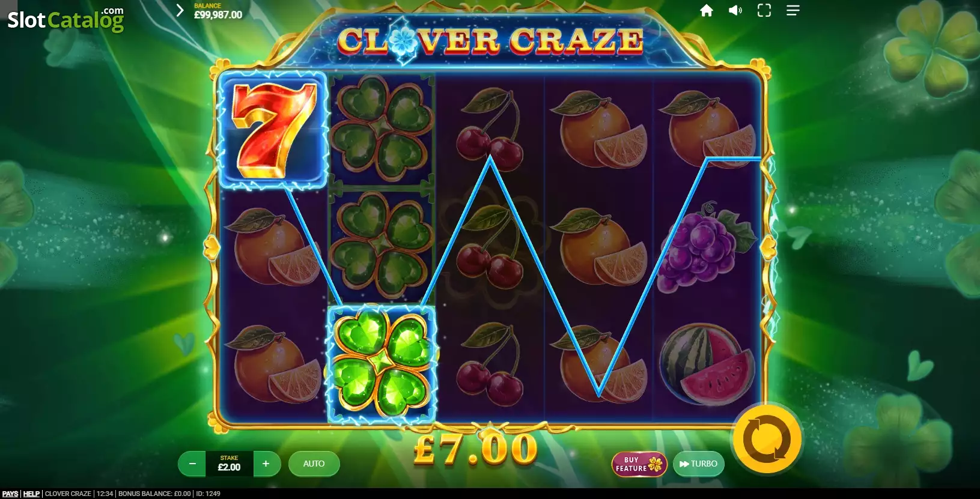Open the PAYS table link
Viewport: 980px width, 499px height.
click(10, 494)
